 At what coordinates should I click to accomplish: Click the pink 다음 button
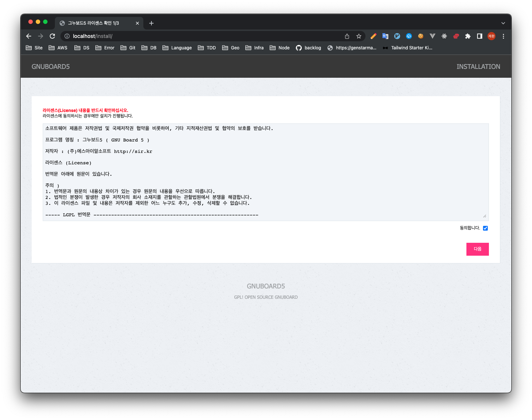[x=477, y=249]
